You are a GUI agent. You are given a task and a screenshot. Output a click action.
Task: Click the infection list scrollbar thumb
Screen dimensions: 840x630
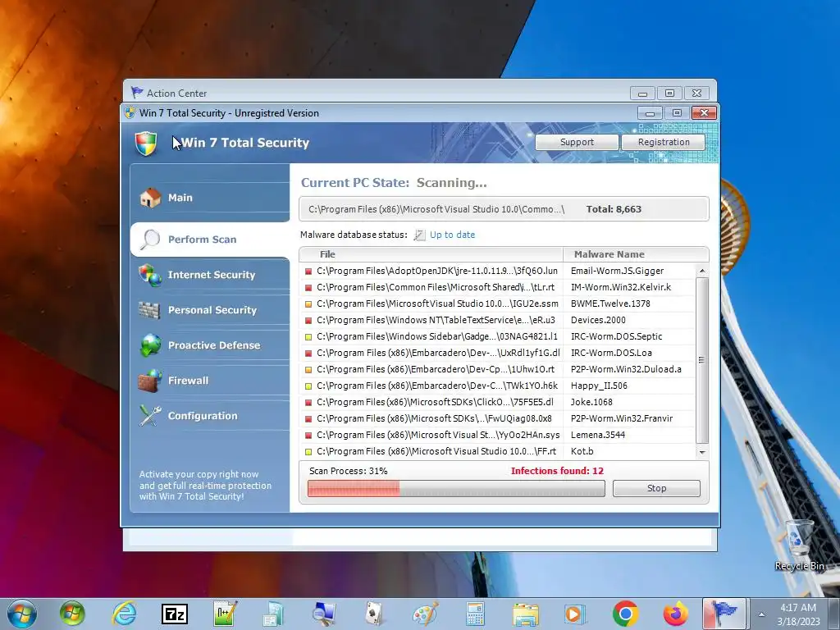[702, 360]
